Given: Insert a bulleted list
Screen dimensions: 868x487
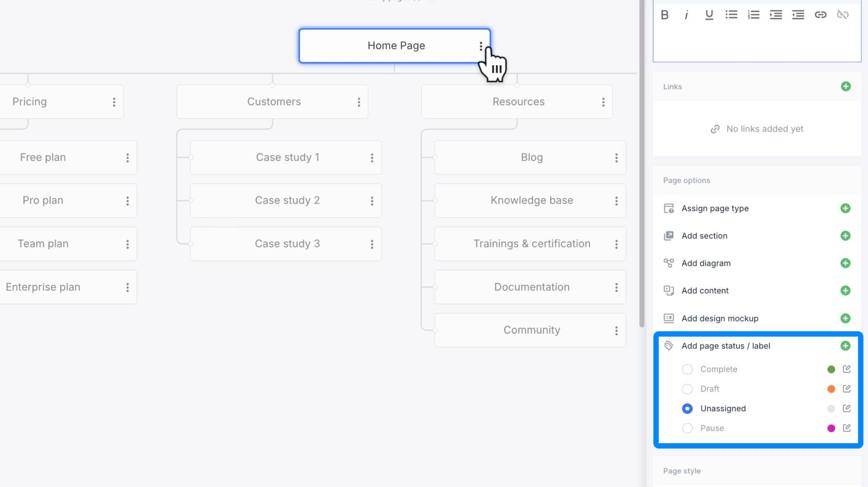Looking at the screenshot, I should pyautogui.click(x=731, y=14).
